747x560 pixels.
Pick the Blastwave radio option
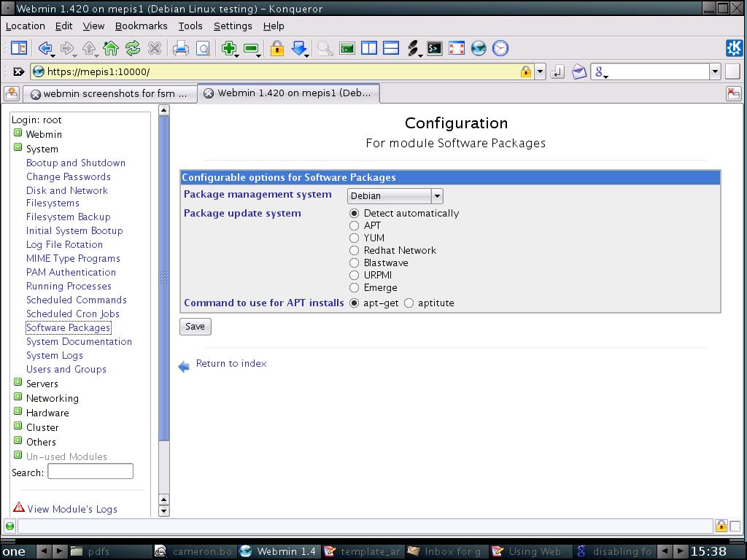(354, 262)
